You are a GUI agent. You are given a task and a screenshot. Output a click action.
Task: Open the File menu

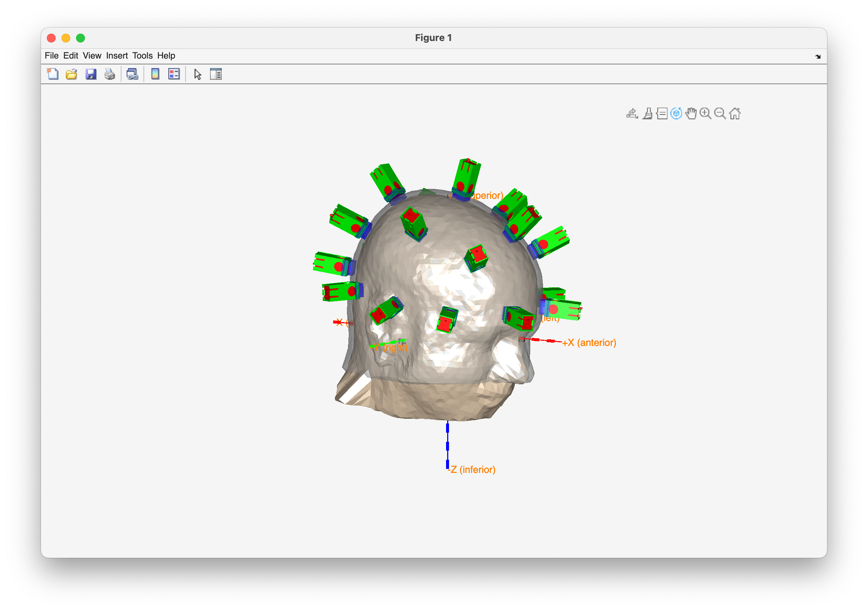pos(52,56)
